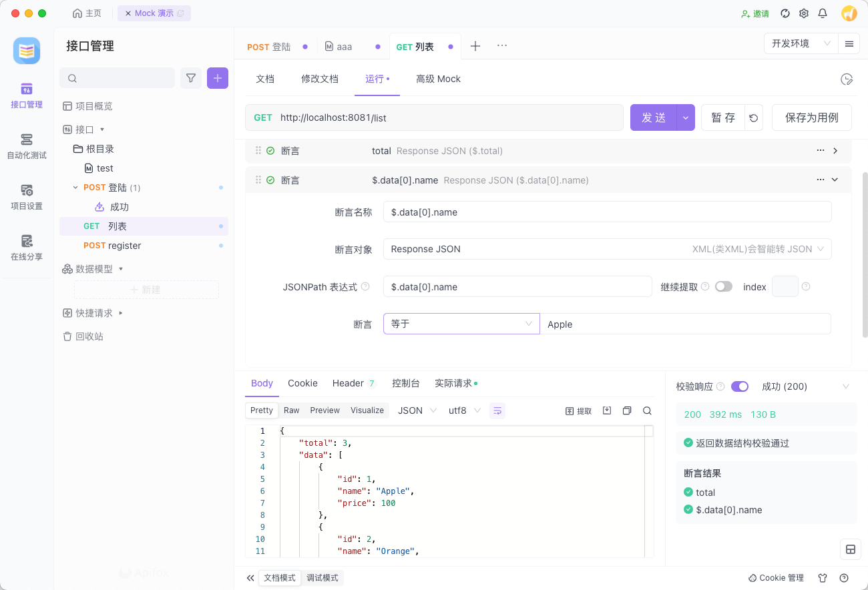Open the 实际请求 tab below the editor

pos(453,383)
